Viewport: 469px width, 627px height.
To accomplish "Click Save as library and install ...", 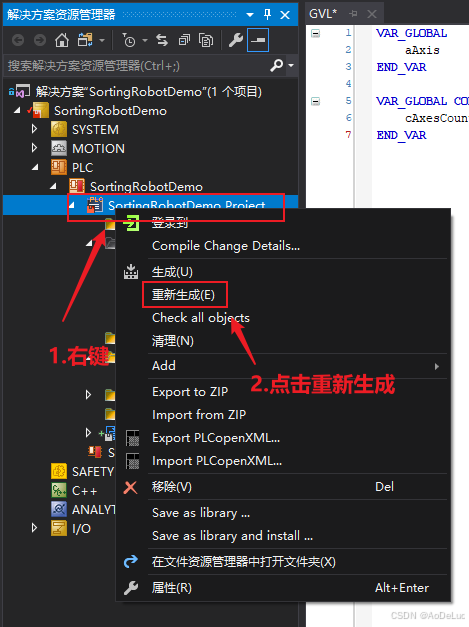I will coord(232,535).
